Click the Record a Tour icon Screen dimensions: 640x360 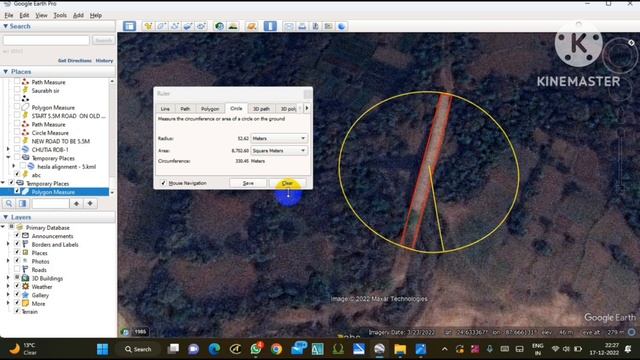pyautogui.click(x=201, y=26)
